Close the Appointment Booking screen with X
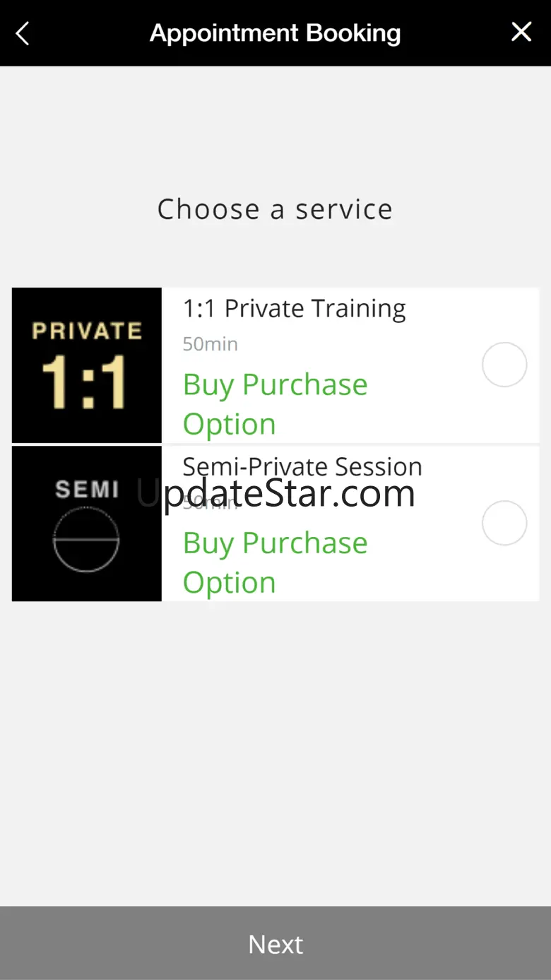 (521, 32)
